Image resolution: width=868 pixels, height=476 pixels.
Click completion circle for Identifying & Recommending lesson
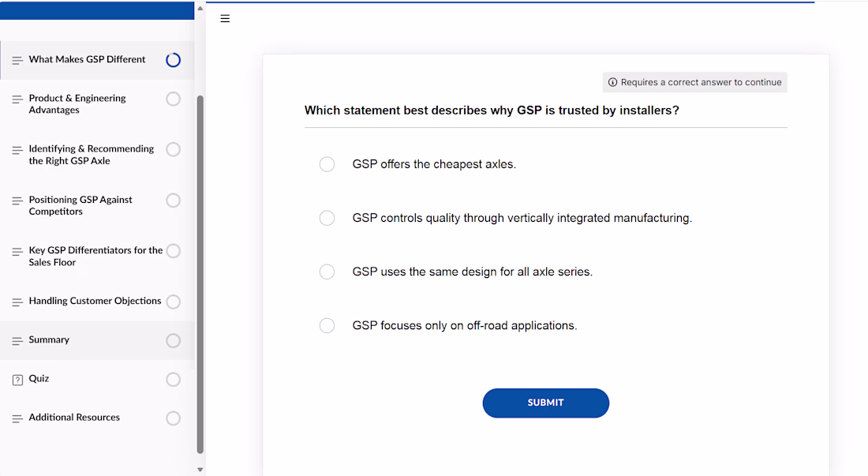(x=174, y=149)
